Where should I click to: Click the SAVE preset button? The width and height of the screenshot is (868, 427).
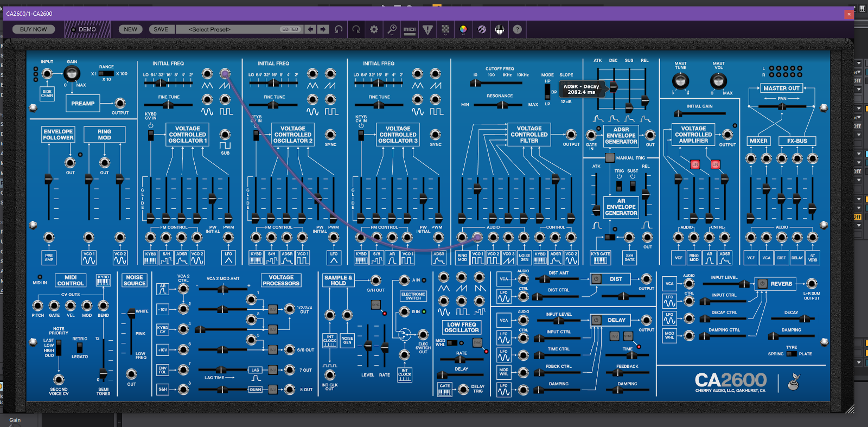(161, 29)
